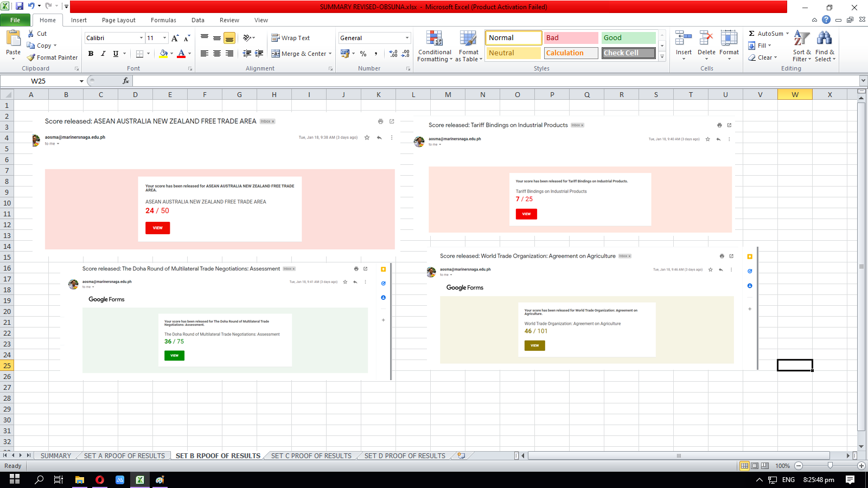Switch to the Page Layout tab
868x488 pixels.
(x=119, y=20)
